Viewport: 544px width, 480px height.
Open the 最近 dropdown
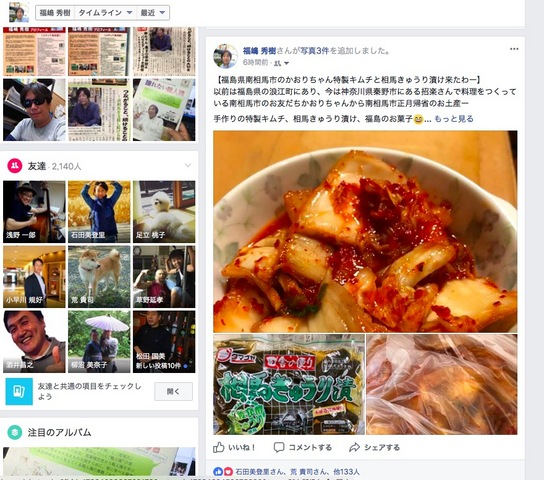tap(153, 13)
